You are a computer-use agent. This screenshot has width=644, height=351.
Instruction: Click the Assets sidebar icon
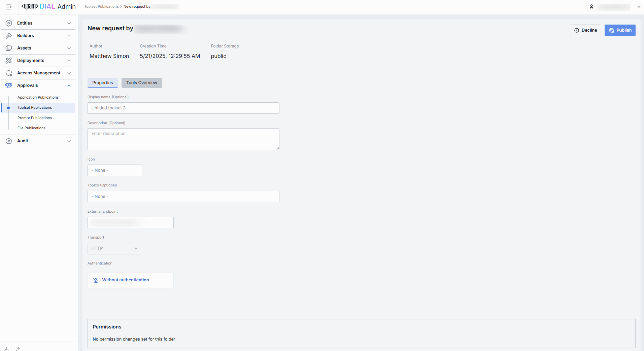[9, 48]
